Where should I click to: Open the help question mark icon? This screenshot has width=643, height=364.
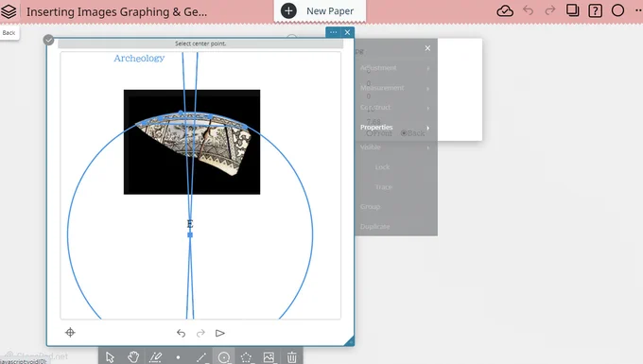coord(595,10)
